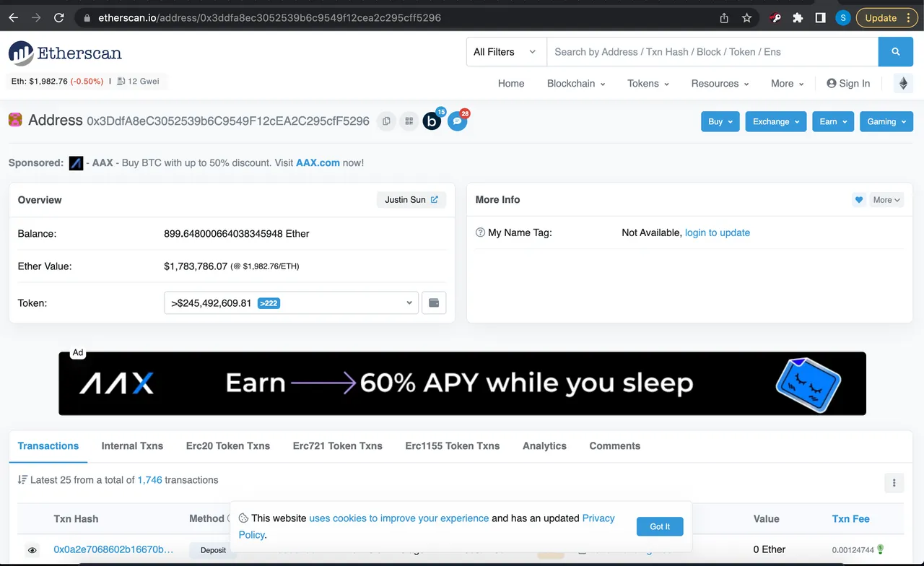This screenshot has height=566, width=924.
Task: Click the search by address input field
Action: coord(712,52)
